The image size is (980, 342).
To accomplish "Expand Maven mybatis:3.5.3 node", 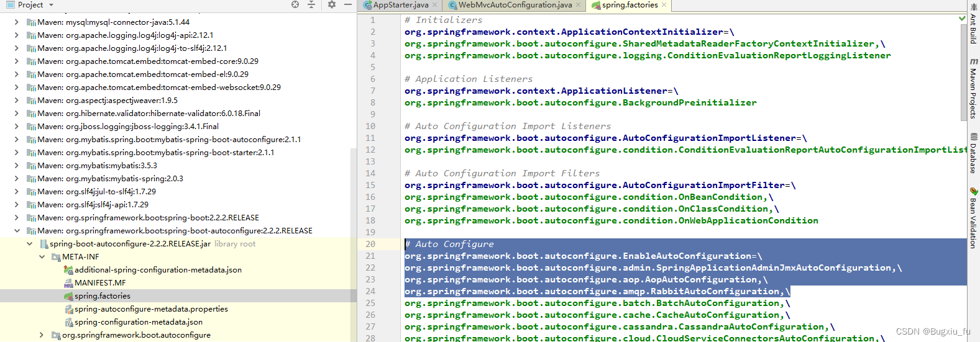I will tap(17, 165).
